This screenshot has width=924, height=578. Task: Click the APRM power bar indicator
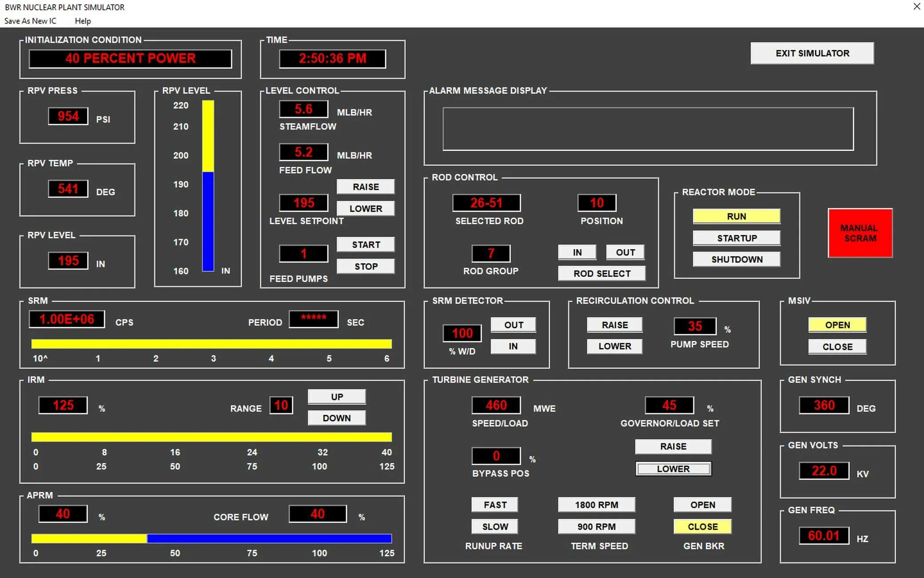[x=211, y=538]
